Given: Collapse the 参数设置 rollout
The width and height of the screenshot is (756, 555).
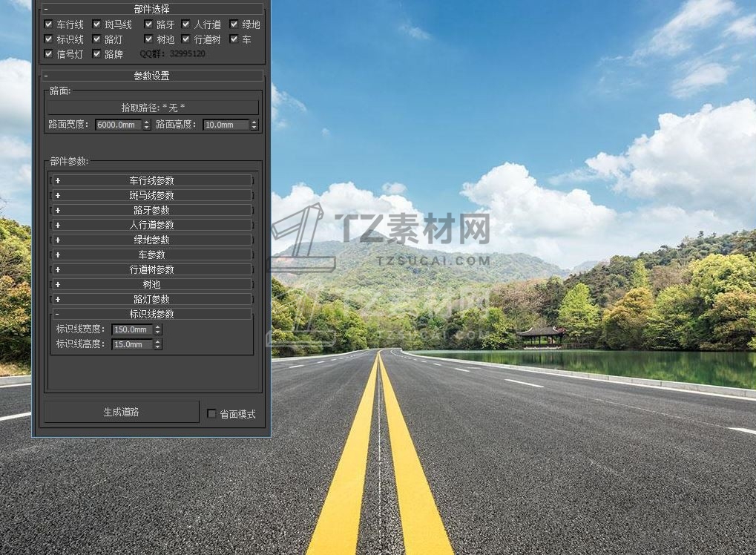Looking at the screenshot, I should [152, 76].
